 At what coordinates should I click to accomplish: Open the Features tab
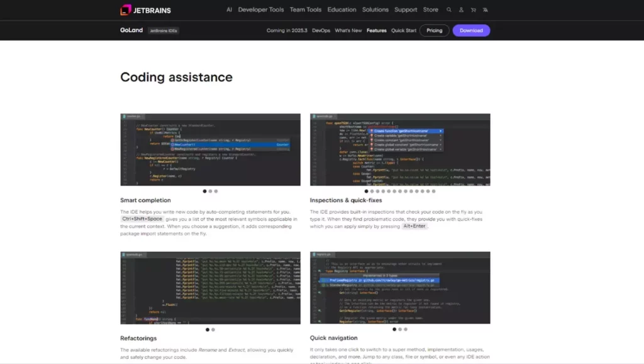tap(376, 30)
